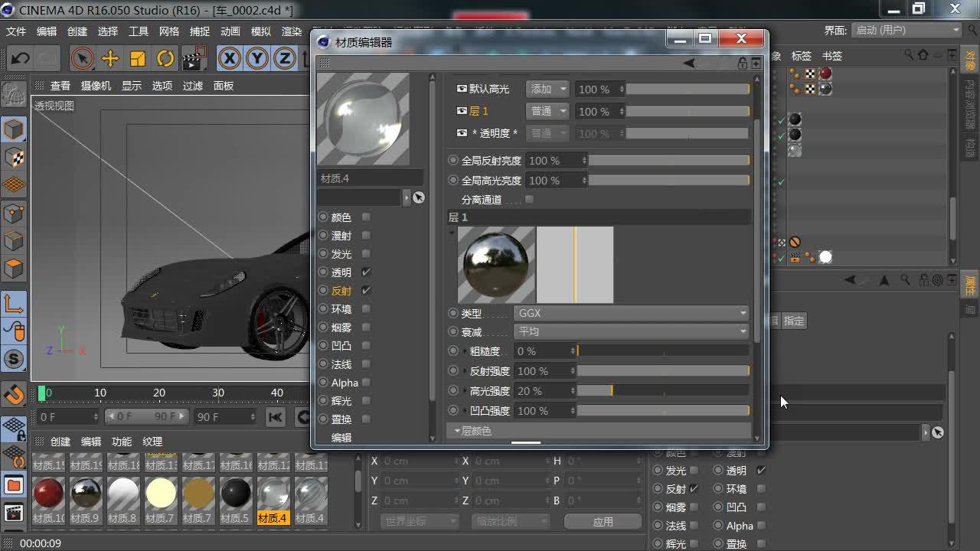The width and height of the screenshot is (980, 551).
Task: Expand the 粗糙度 parameter arrow
Action: [x=466, y=351]
